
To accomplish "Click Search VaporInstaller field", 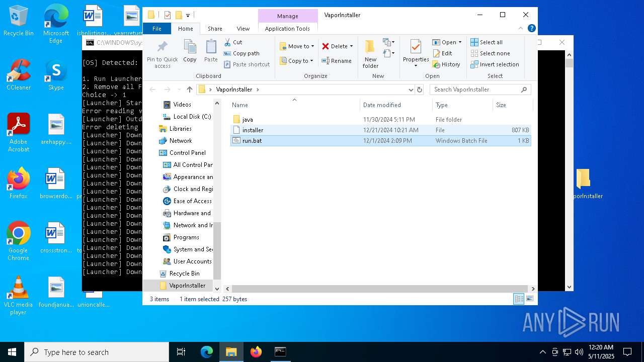I will (480, 89).
